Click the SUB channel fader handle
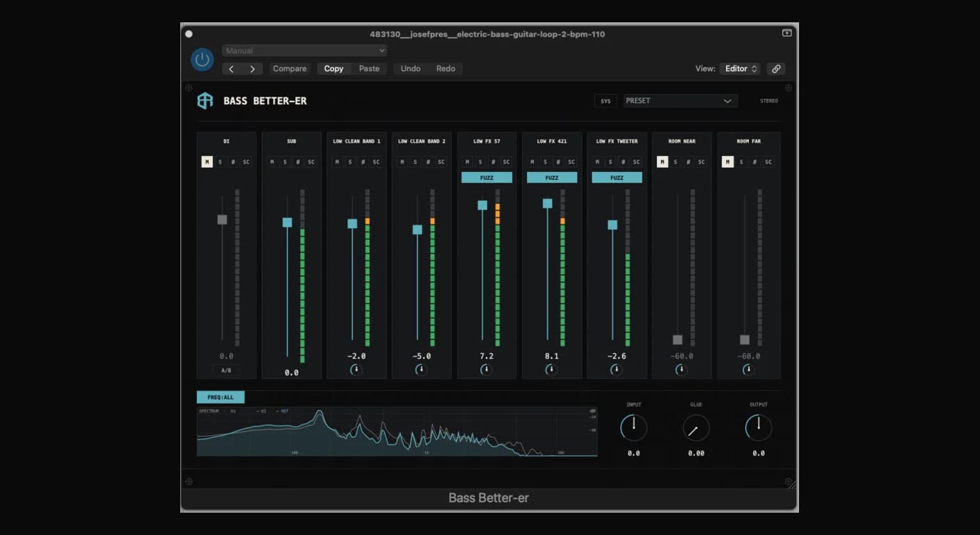 point(287,222)
